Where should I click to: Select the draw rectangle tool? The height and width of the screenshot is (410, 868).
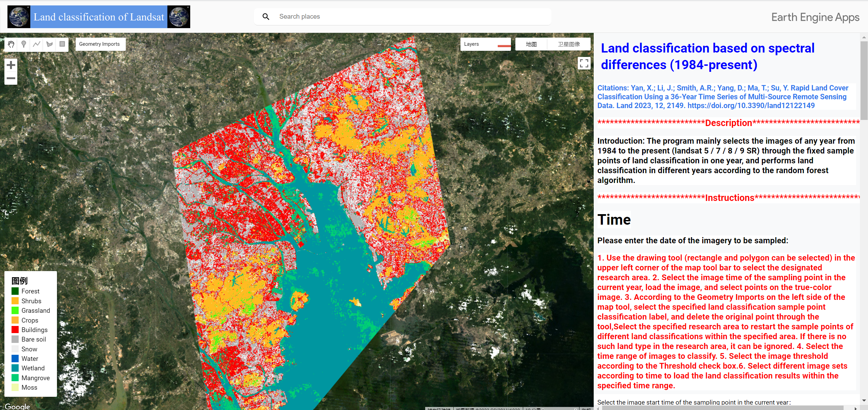[62, 44]
